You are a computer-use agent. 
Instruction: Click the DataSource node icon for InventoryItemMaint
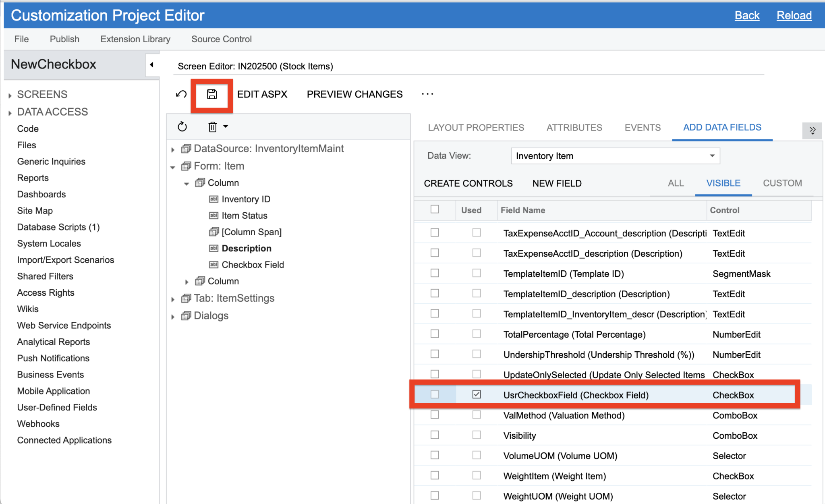pos(186,148)
